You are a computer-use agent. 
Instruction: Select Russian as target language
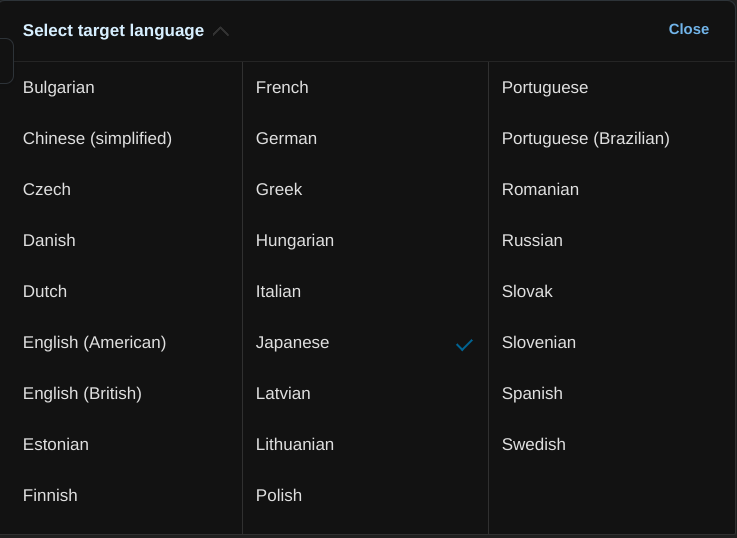click(532, 241)
